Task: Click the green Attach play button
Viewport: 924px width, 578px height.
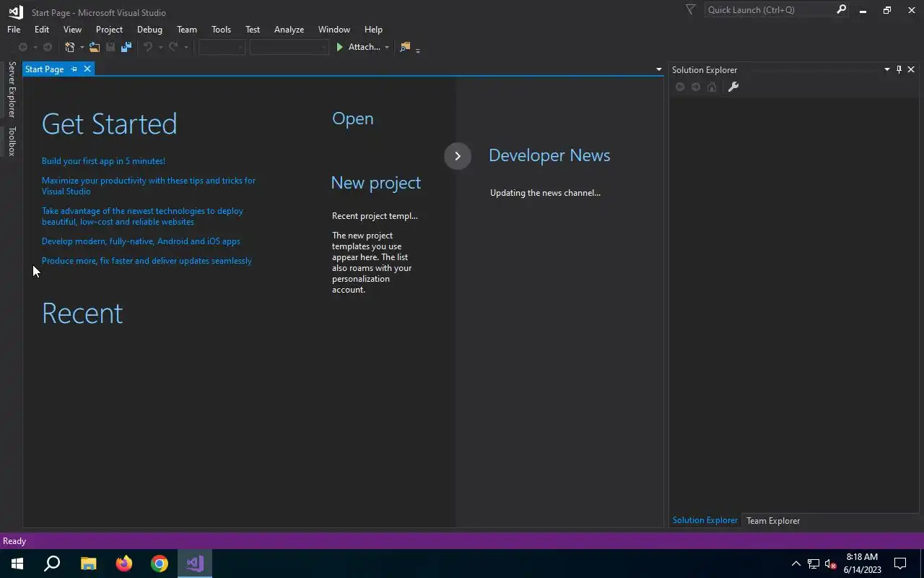Action: pos(340,47)
